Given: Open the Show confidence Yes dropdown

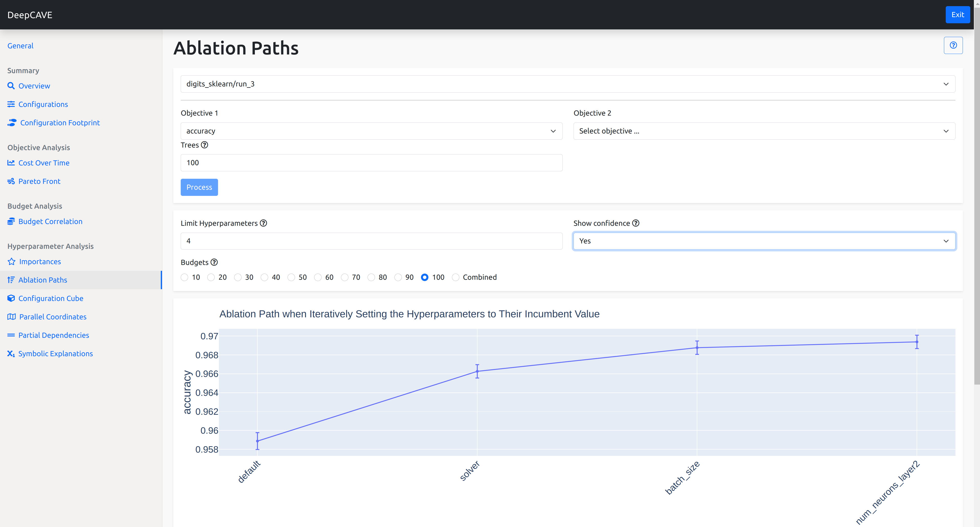Looking at the screenshot, I should click(x=764, y=241).
